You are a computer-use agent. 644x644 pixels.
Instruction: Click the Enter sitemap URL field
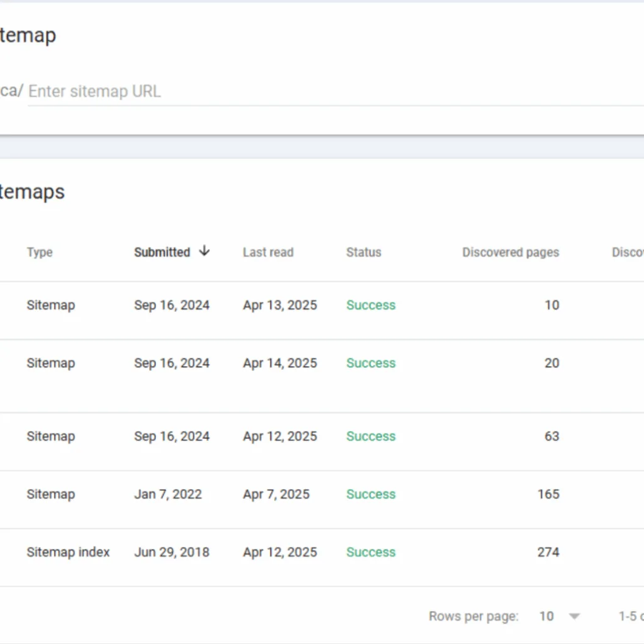[x=335, y=91]
